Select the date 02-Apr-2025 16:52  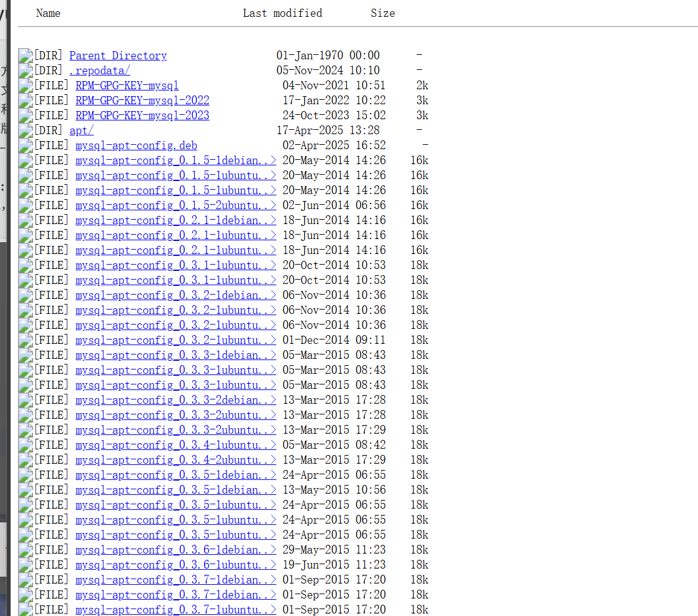[334, 145]
